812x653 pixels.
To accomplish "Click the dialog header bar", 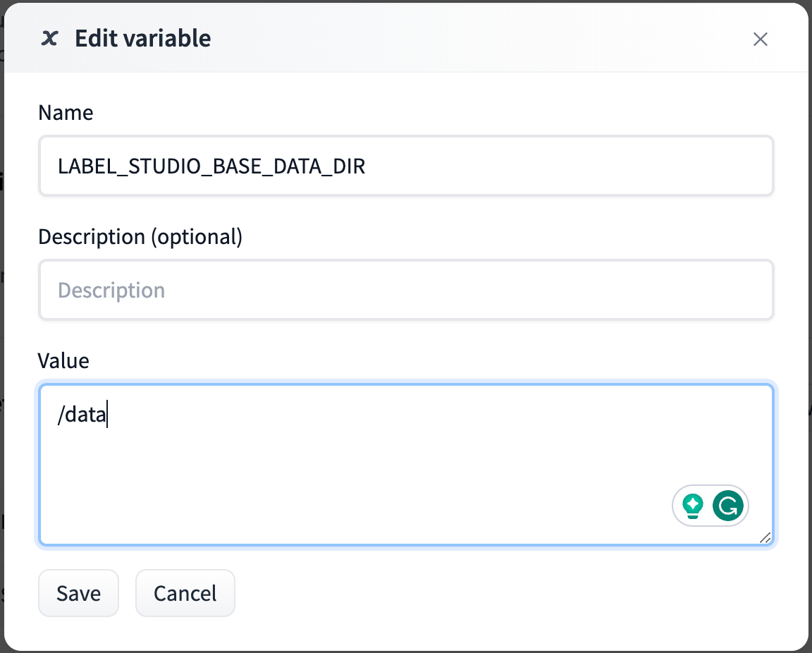I will click(x=458, y=38).
